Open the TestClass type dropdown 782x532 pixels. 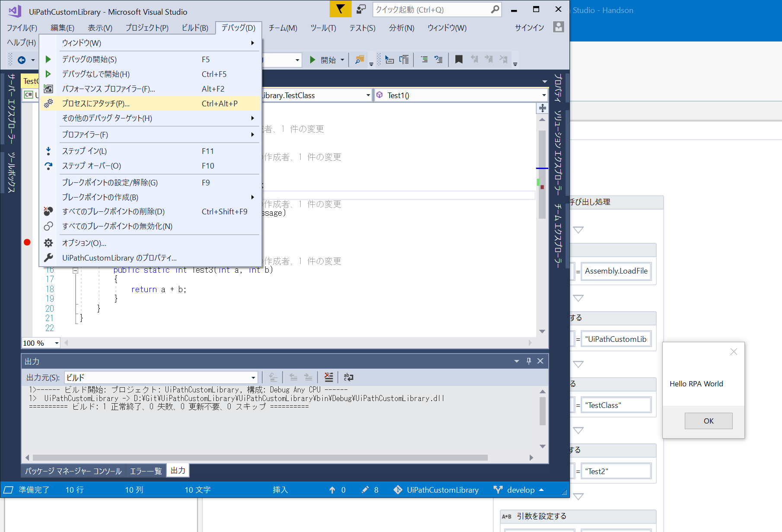[x=368, y=95]
